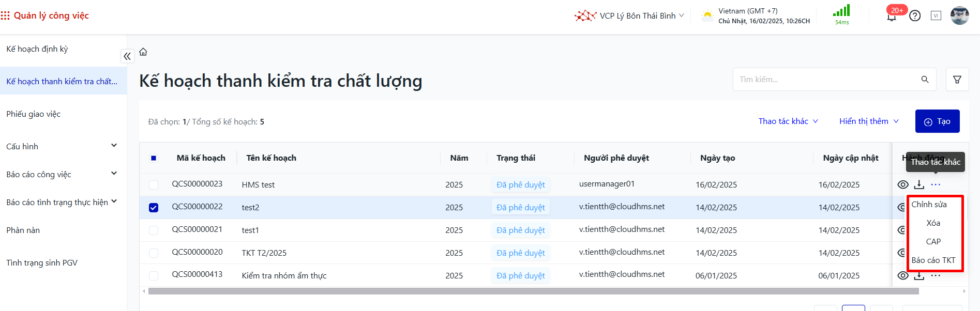Collapse the sidebar with double chevron
Viewport: 980px width, 311px height.
click(127, 56)
